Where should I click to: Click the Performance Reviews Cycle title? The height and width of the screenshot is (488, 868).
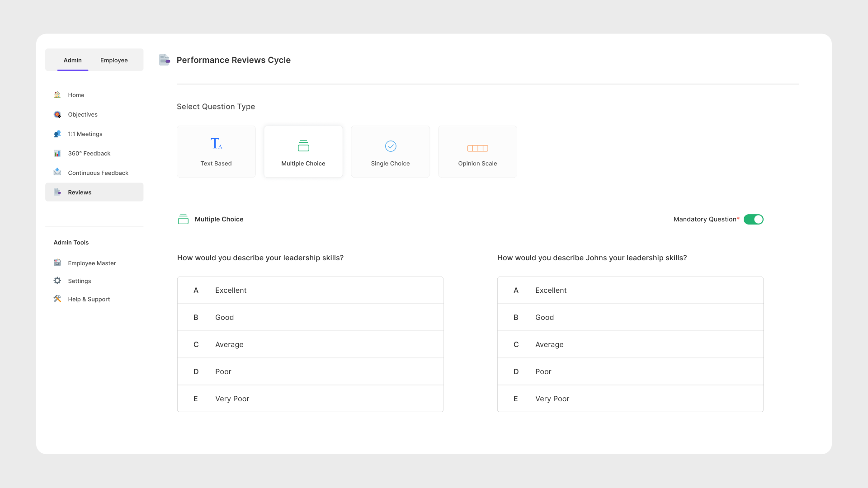(x=234, y=60)
